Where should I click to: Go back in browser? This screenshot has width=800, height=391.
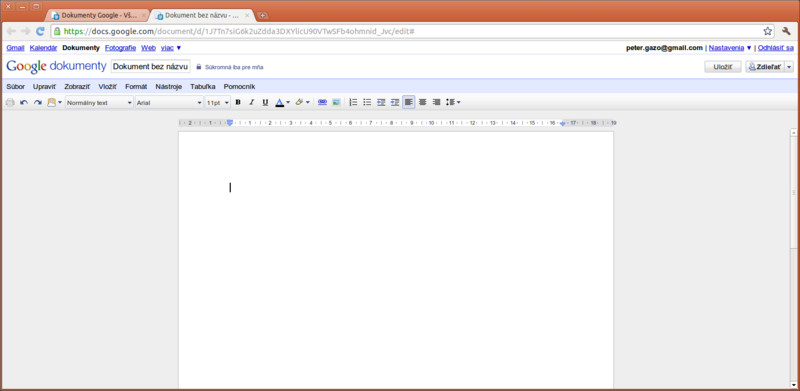[x=11, y=31]
